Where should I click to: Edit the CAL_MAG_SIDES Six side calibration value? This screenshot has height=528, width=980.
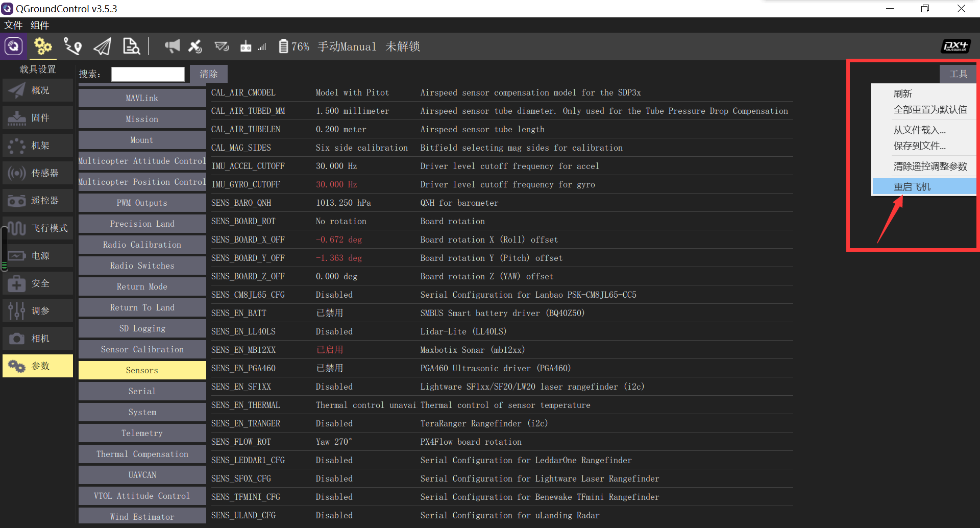[362, 148]
